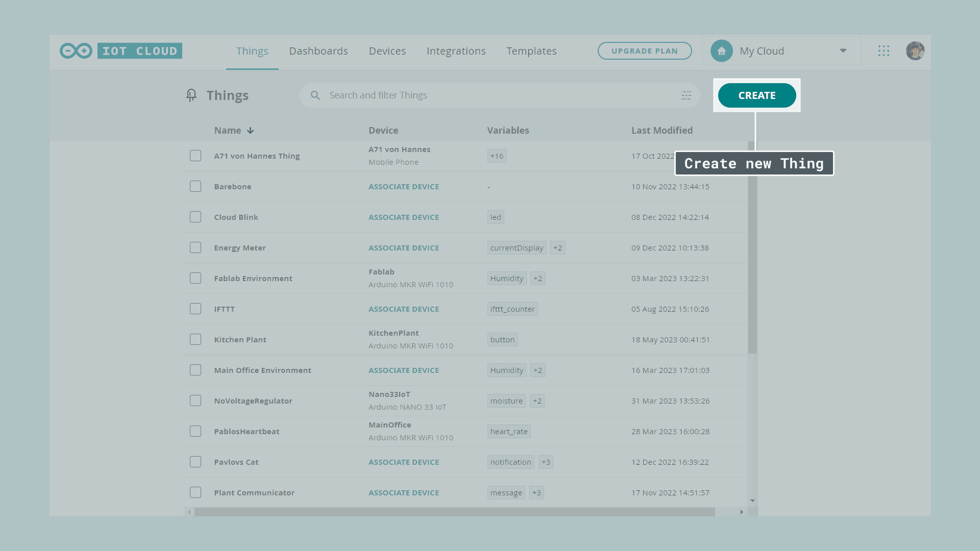Switch to the Dashboards tab

click(x=318, y=51)
